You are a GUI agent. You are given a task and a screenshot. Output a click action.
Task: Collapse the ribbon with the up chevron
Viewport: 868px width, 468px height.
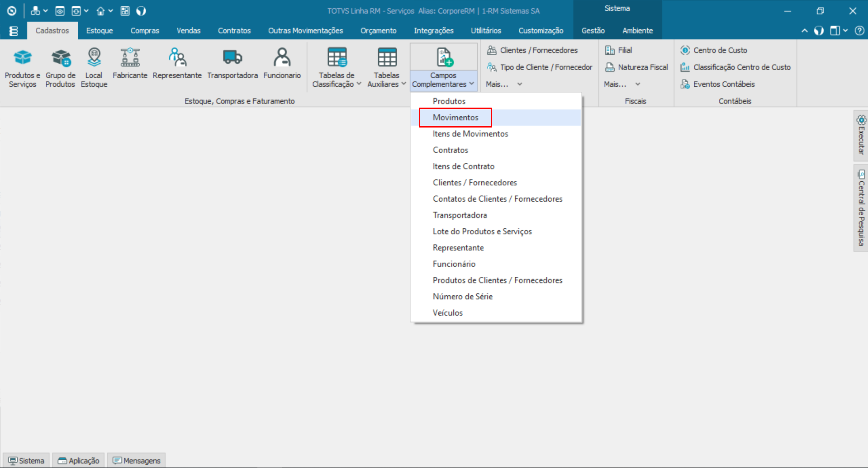[x=804, y=31]
